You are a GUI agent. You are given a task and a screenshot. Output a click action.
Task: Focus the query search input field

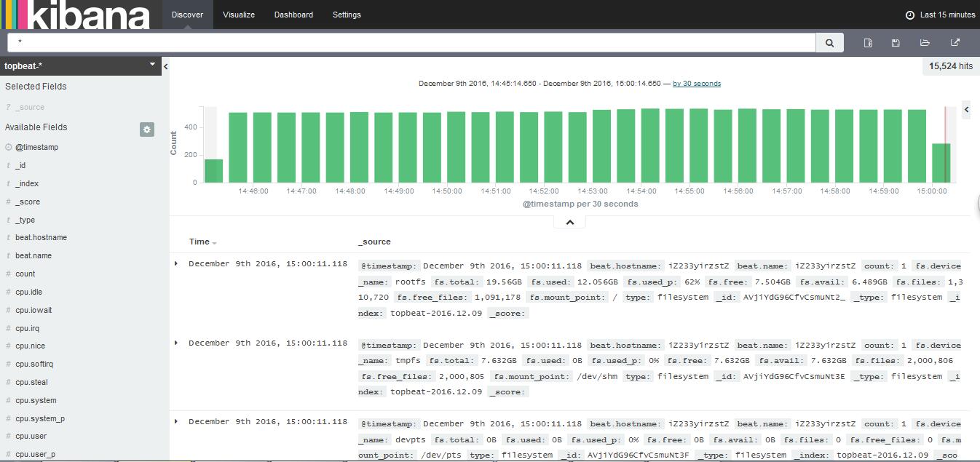tap(411, 43)
